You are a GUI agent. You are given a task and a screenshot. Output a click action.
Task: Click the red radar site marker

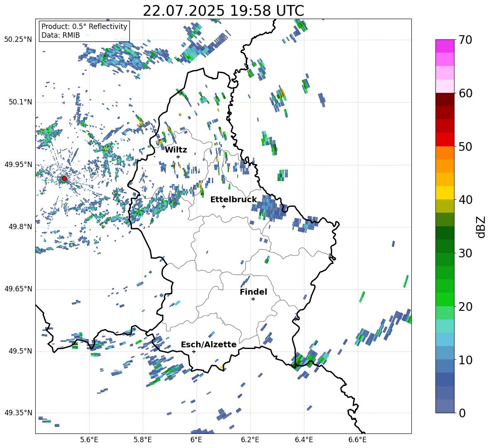64,179
